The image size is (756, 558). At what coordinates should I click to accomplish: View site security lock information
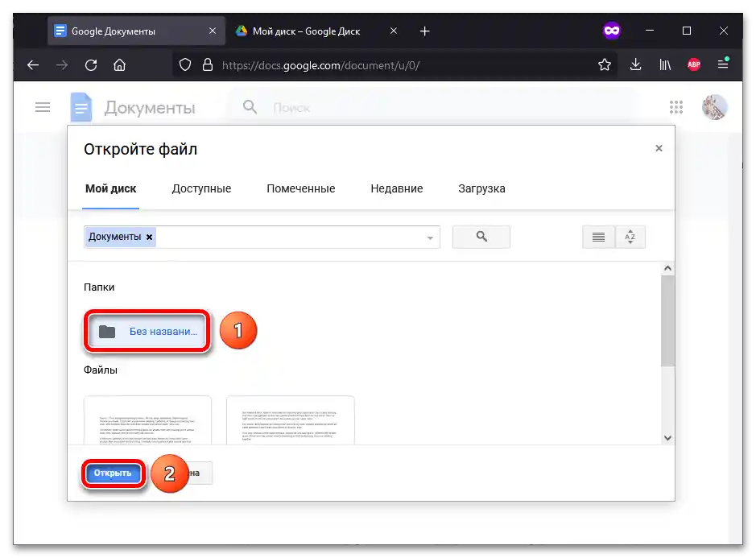[208, 64]
